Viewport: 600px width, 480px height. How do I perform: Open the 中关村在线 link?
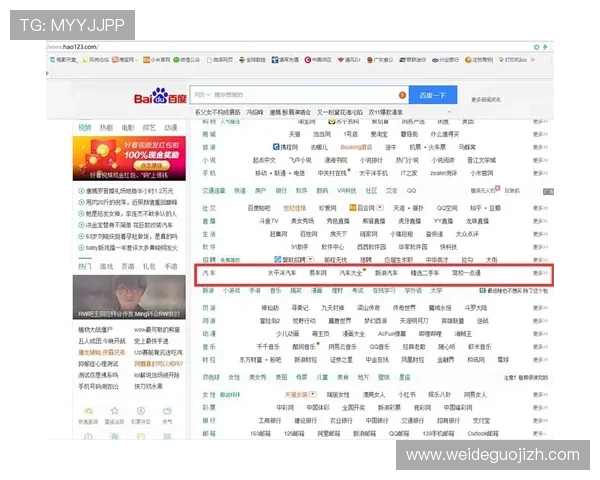click(x=332, y=173)
